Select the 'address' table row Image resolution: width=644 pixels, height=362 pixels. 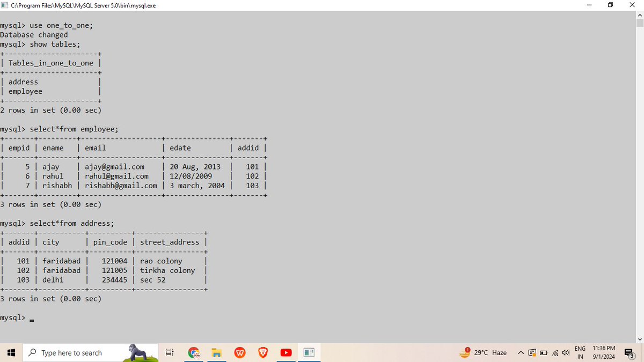pyautogui.click(x=23, y=82)
